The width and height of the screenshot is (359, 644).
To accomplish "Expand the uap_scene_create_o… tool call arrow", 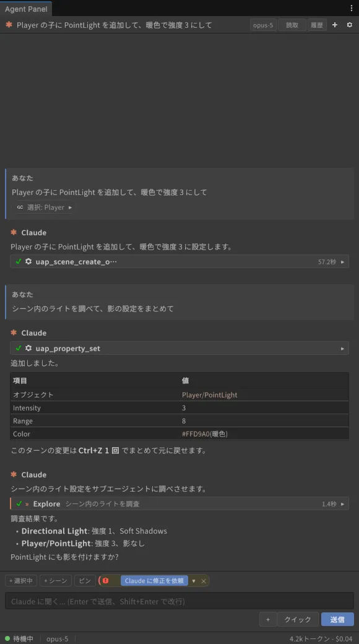I will pyautogui.click(x=342, y=262).
